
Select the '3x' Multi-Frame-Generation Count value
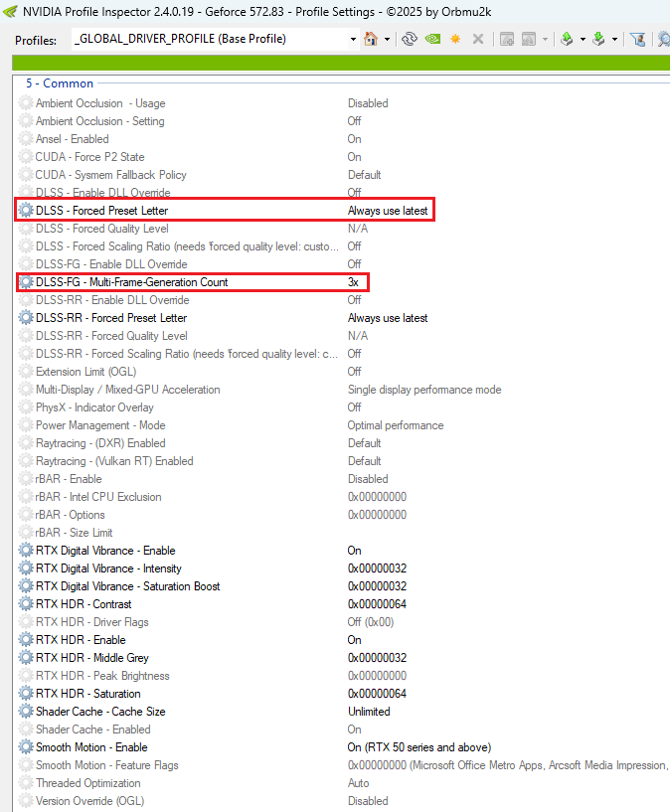(353, 282)
